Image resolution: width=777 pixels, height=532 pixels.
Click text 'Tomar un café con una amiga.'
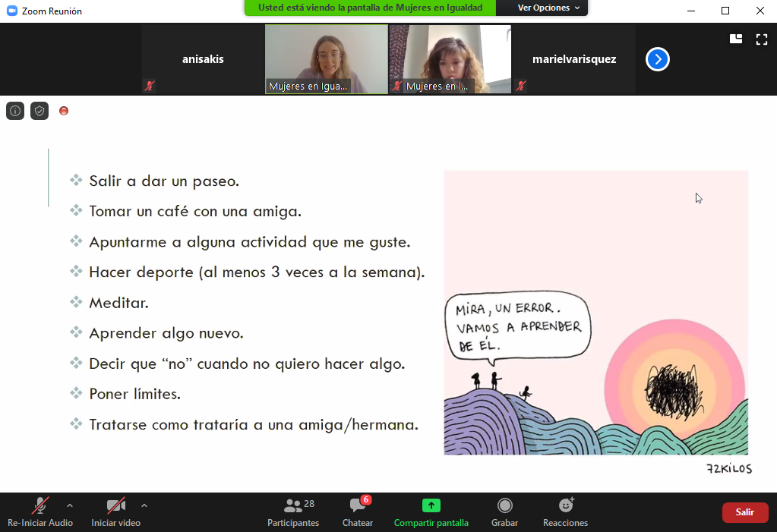click(195, 212)
